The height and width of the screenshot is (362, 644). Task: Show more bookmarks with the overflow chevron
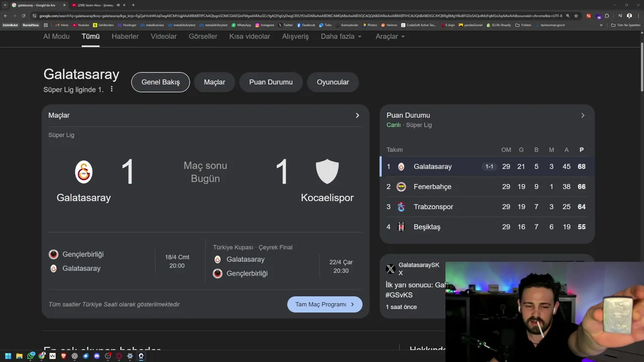tap(601, 25)
